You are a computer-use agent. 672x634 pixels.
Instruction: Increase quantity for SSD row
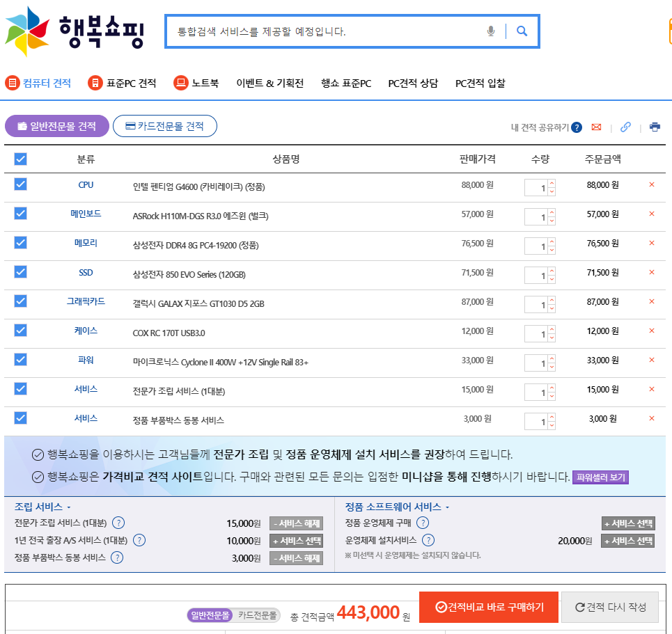tap(552, 271)
